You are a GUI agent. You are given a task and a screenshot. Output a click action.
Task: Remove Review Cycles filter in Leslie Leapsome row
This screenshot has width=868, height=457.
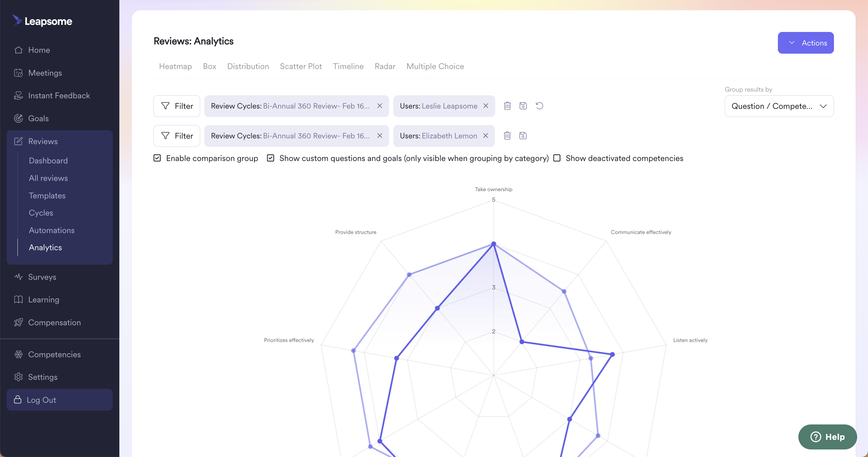tap(380, 106)
